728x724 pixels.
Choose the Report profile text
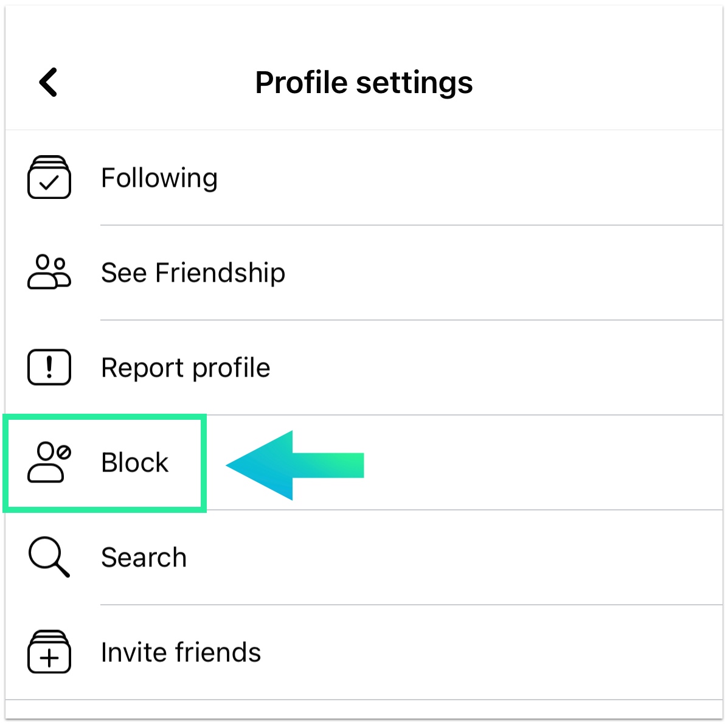click(x=185, y=367)
